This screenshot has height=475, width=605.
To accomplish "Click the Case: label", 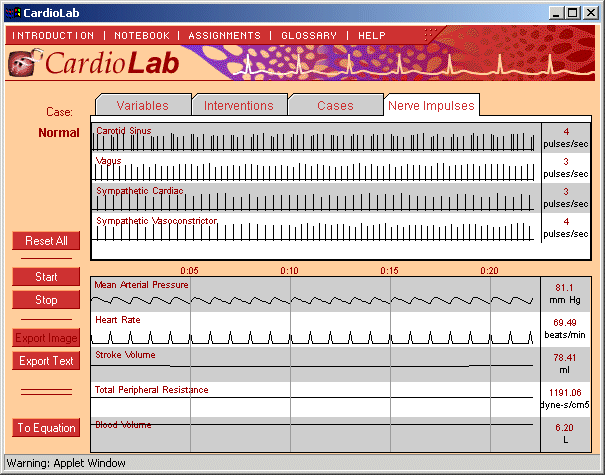I will coord(59,112).
